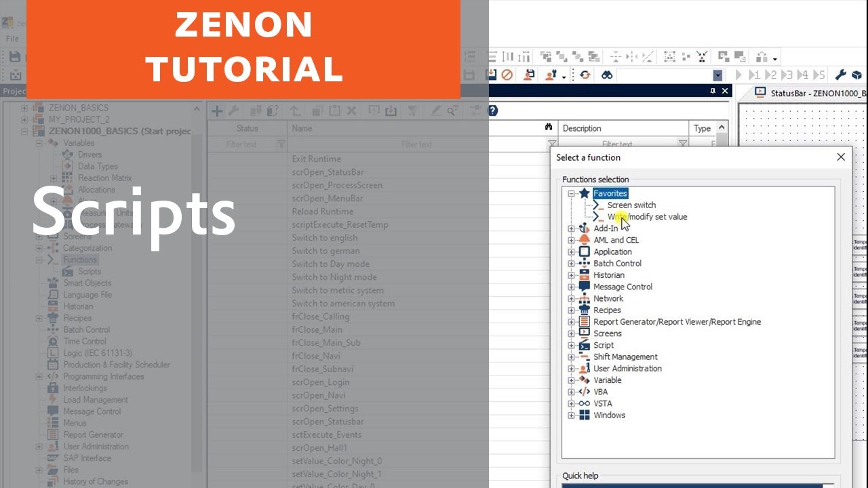Select Batch Control in the functions selection dialog

click(x=617, y=263)
